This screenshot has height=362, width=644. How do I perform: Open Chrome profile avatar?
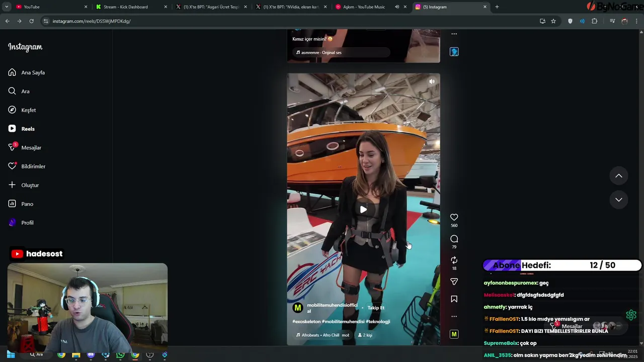(624, 21)
